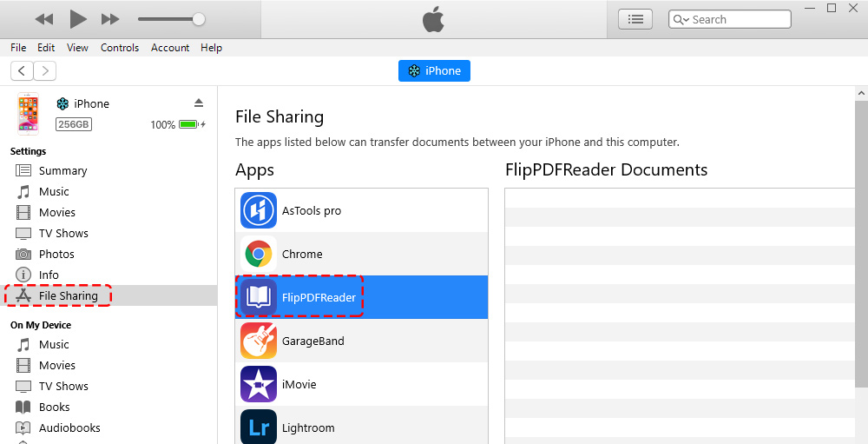Click the battery status icon

188,124
